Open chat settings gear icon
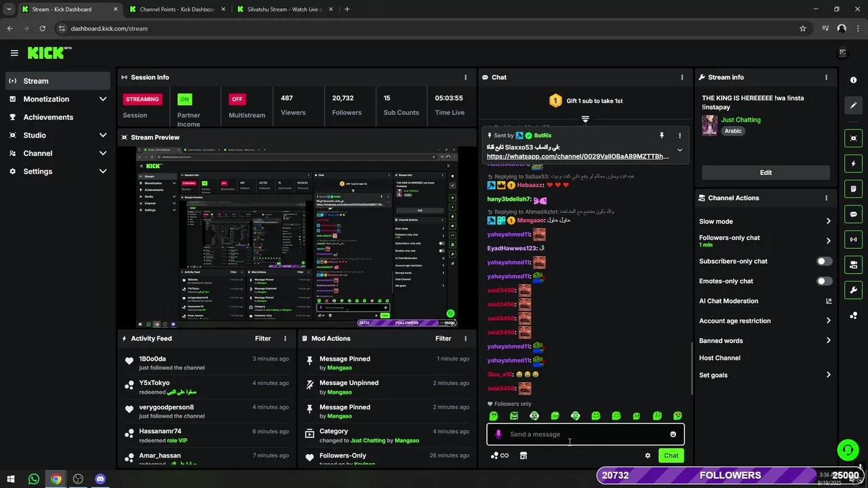 point(648,455)
